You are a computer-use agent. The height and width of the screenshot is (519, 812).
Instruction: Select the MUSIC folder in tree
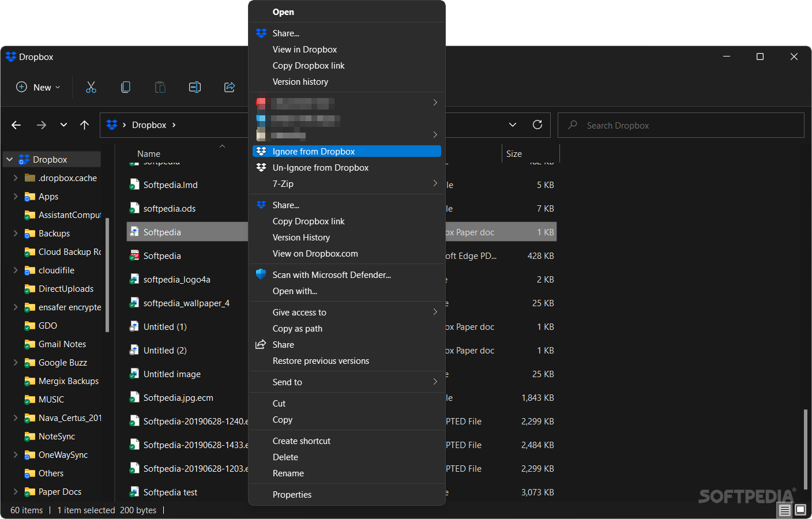pyautogui.click(x=51, y=399)
